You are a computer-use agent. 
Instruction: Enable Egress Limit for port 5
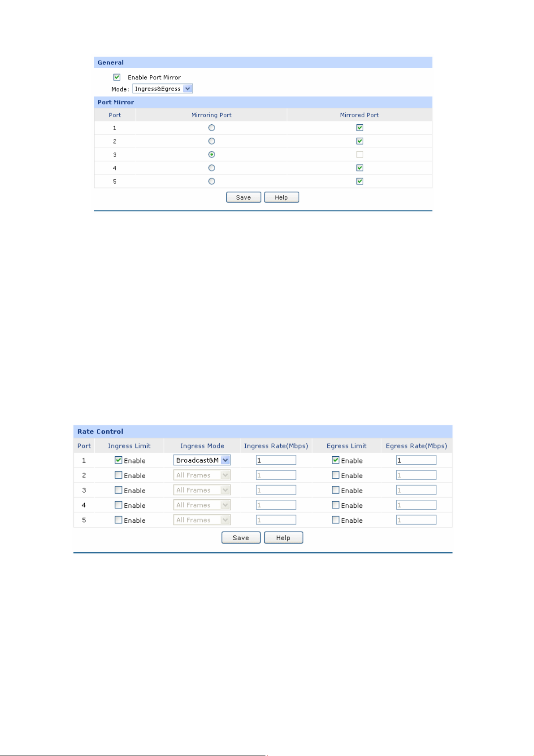(335, 520)
